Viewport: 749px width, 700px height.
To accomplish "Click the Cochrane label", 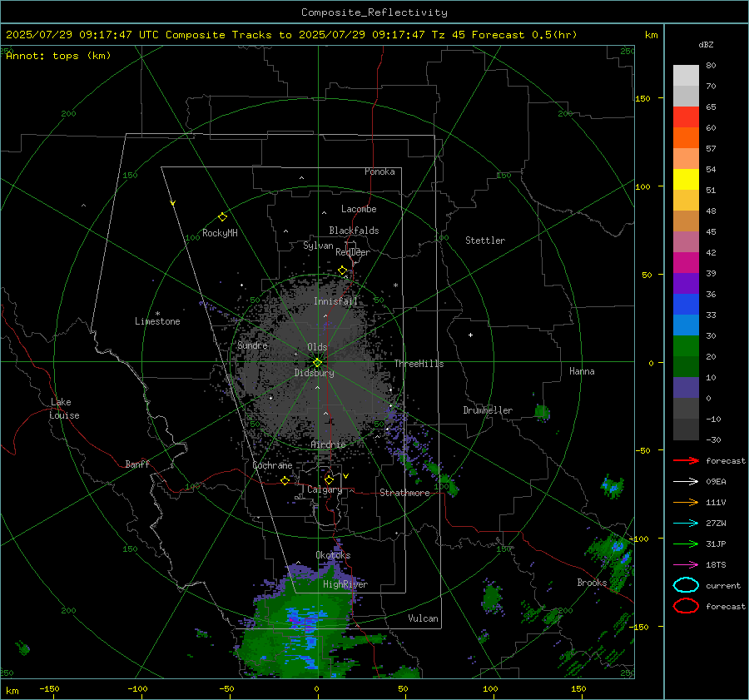I will point(272,465).
